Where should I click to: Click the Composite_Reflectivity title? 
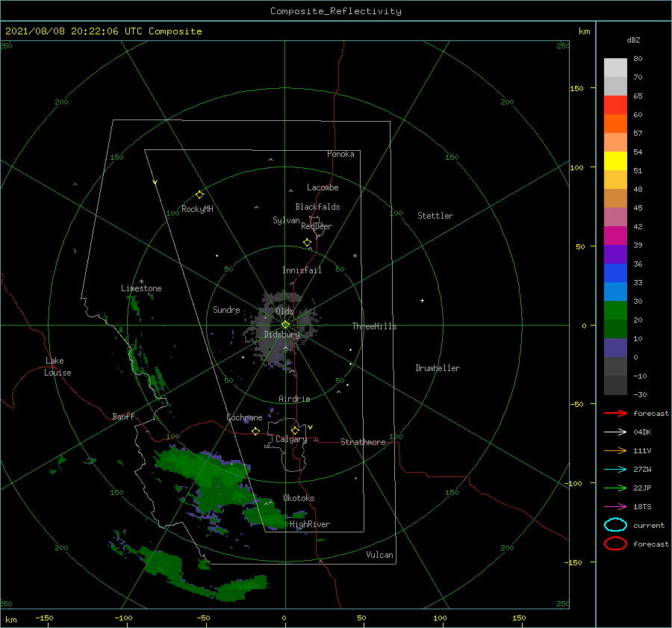(x=336, y=11)
